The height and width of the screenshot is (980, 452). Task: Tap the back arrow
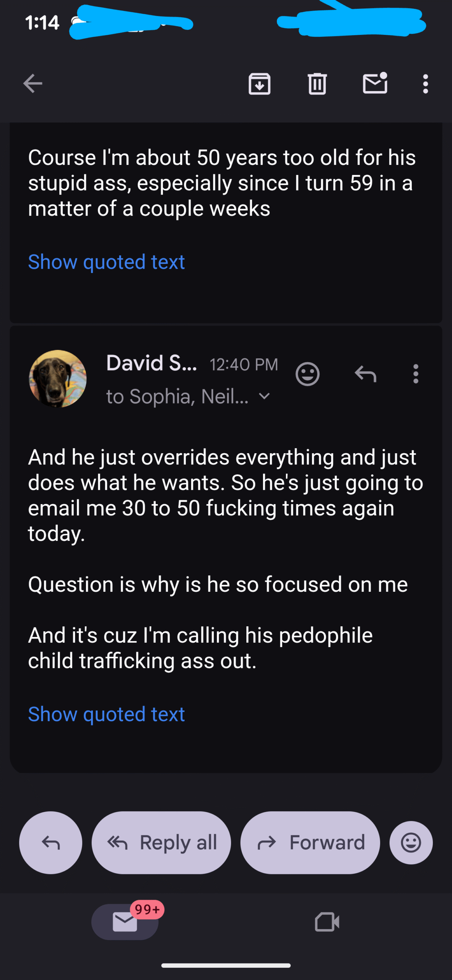point(33,83)
